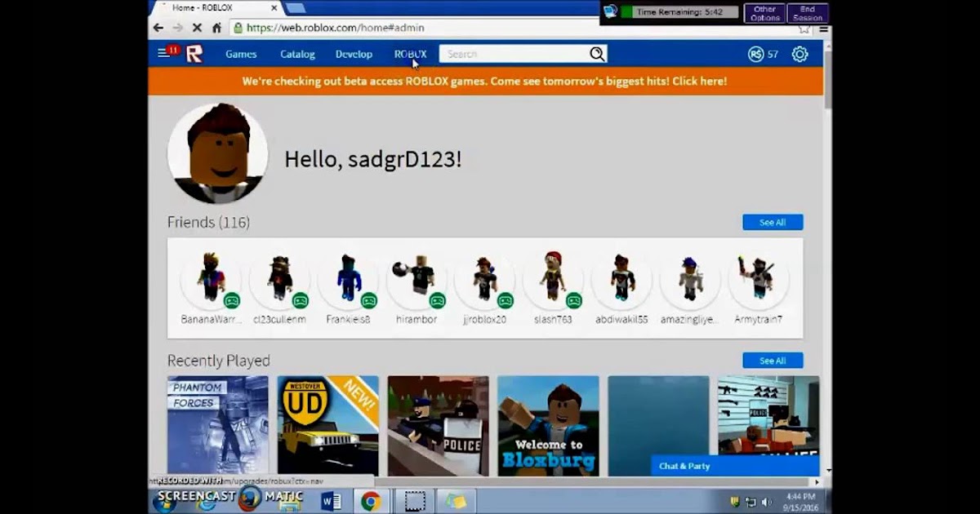Image resolution: width=980 pixels, height=514 pixels.
Task: Open Sticky Notes from the taskbar
Action: pos(456,501)
